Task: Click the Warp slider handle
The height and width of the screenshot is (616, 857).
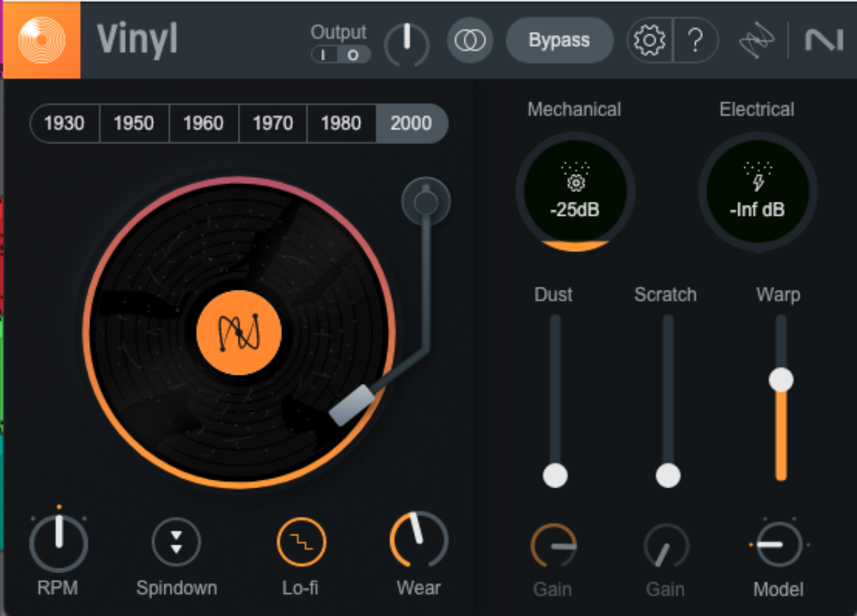Action: click(x=781, y=380)
